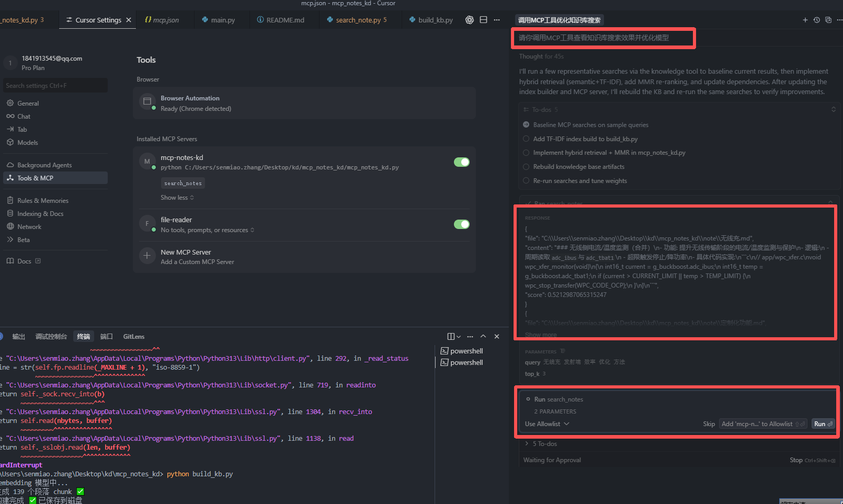Close the Cursor Settings tab
Viewport: 843px width, 504px height.
click(129, 20)
